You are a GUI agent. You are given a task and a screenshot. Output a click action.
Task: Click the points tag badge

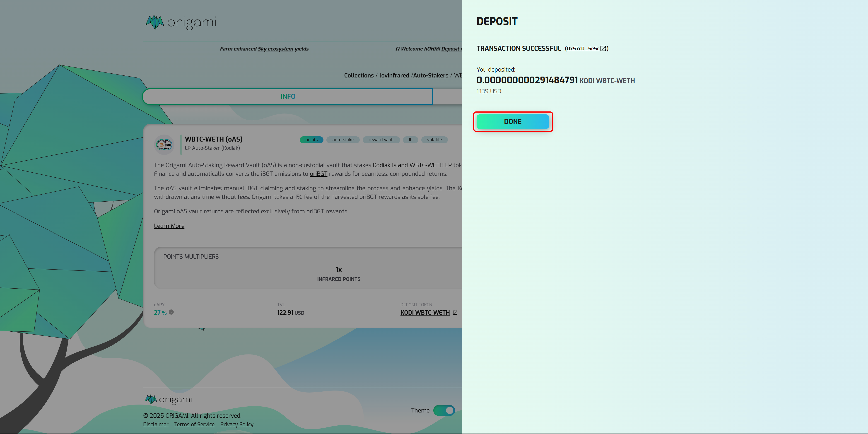click(x=311, y=140)
